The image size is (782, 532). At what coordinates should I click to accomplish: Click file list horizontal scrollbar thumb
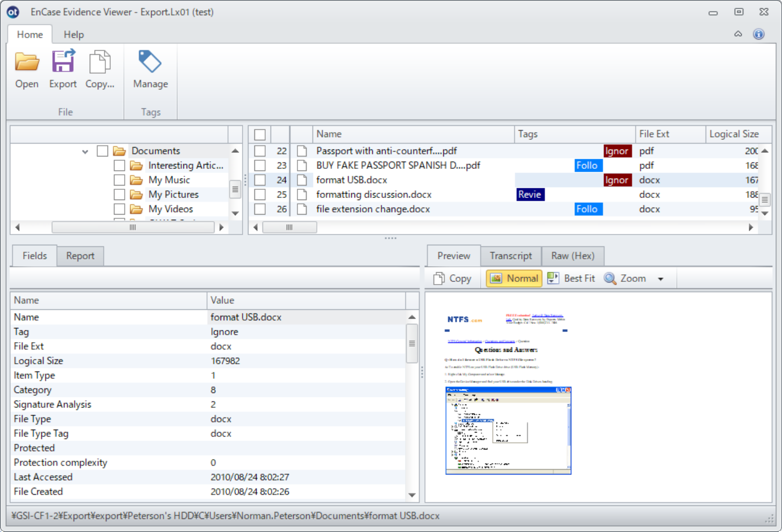point(289,228)
